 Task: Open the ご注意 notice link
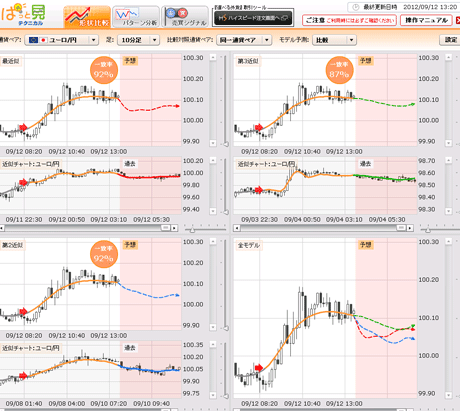click(349, 20)
